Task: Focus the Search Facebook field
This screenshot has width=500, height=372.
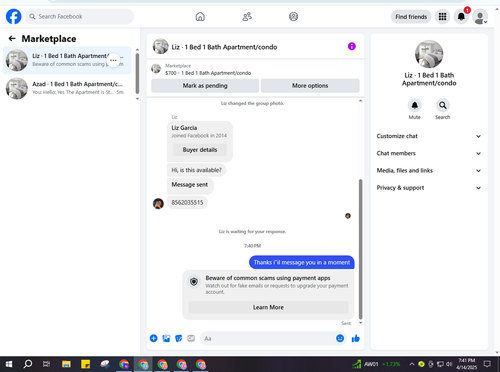Action: [80, 16]
